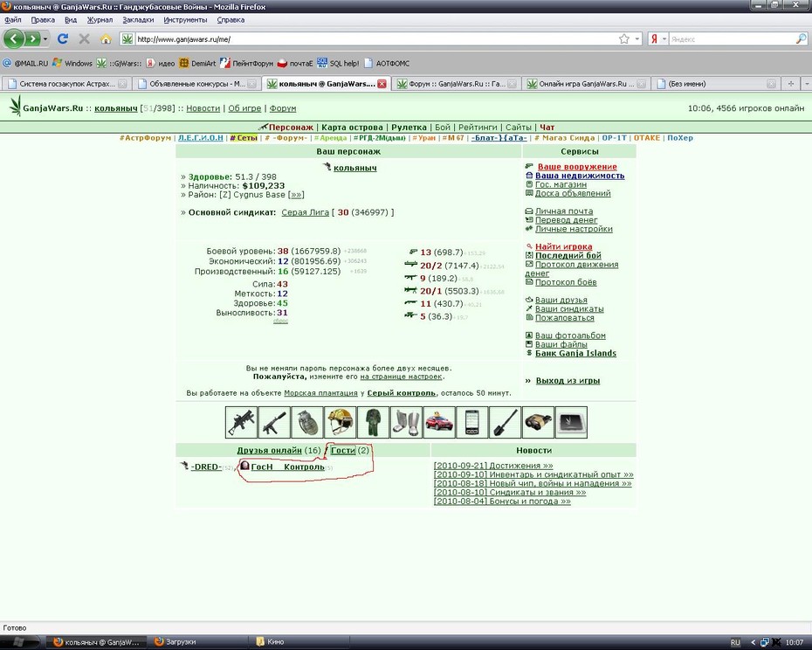Screen dimensions: 812x650
Task: Open the laptop chip item slot
Action: tap(571, 422)
